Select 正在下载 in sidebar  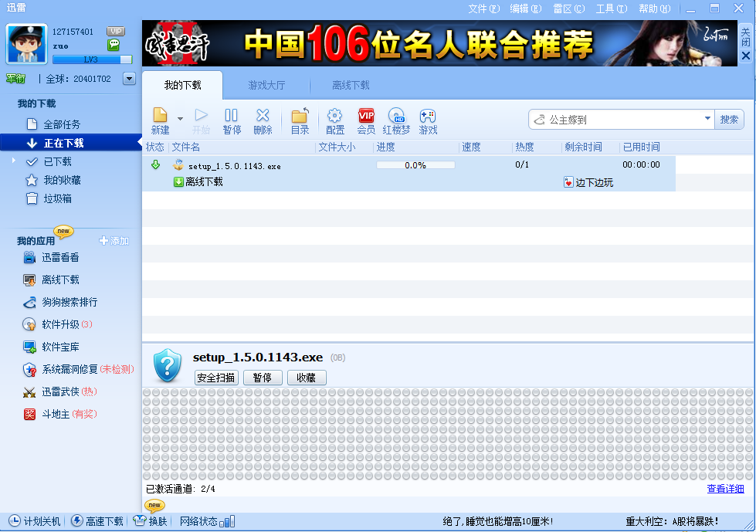click(x=71, y=143)
